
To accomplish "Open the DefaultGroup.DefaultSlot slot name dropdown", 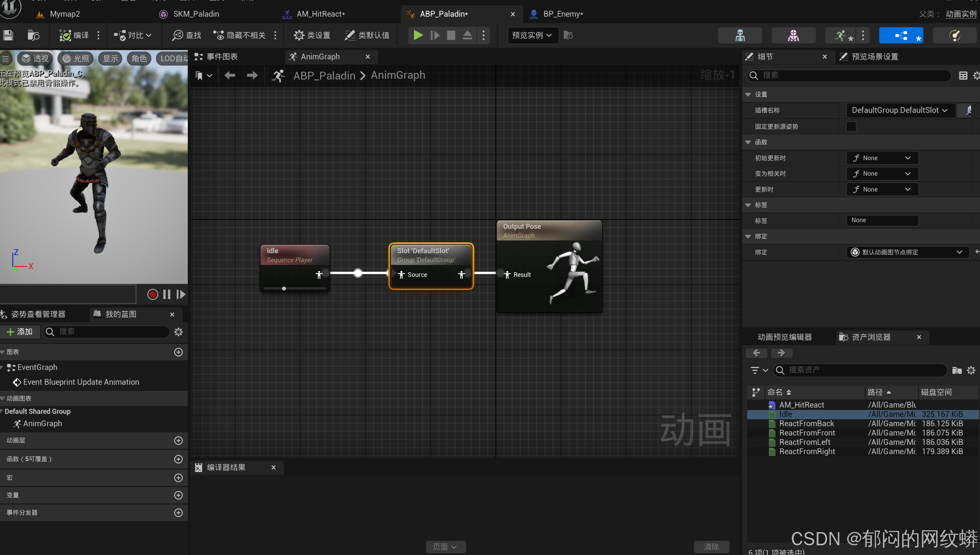I will [x=899, y=110].
